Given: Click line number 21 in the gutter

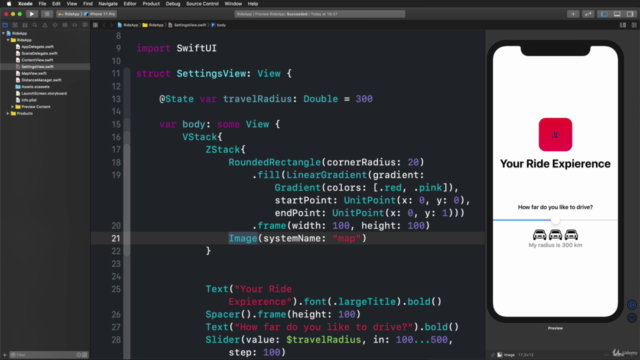Looking at the screenshot, I should pyautogui.click(x=116, y=238).
